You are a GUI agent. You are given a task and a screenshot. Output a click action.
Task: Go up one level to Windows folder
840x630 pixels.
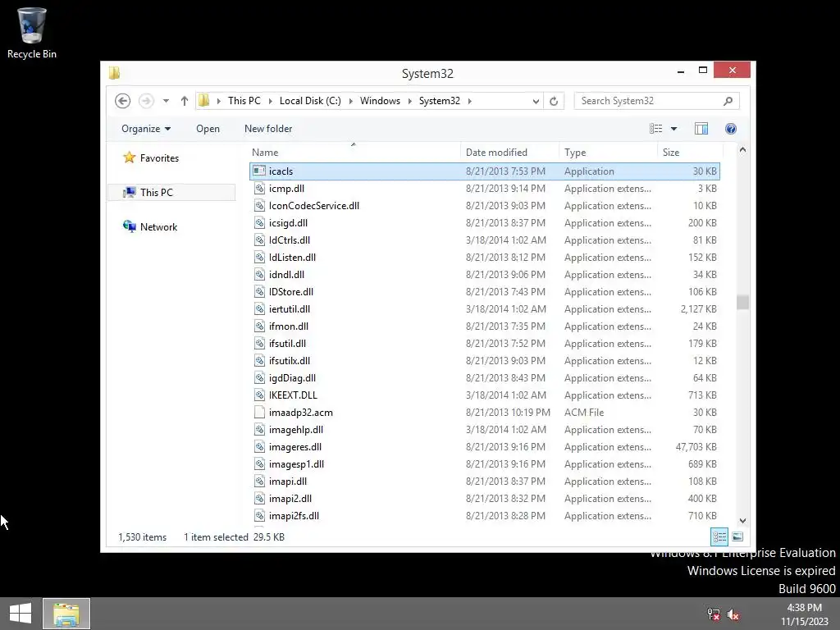coord(185,101)
